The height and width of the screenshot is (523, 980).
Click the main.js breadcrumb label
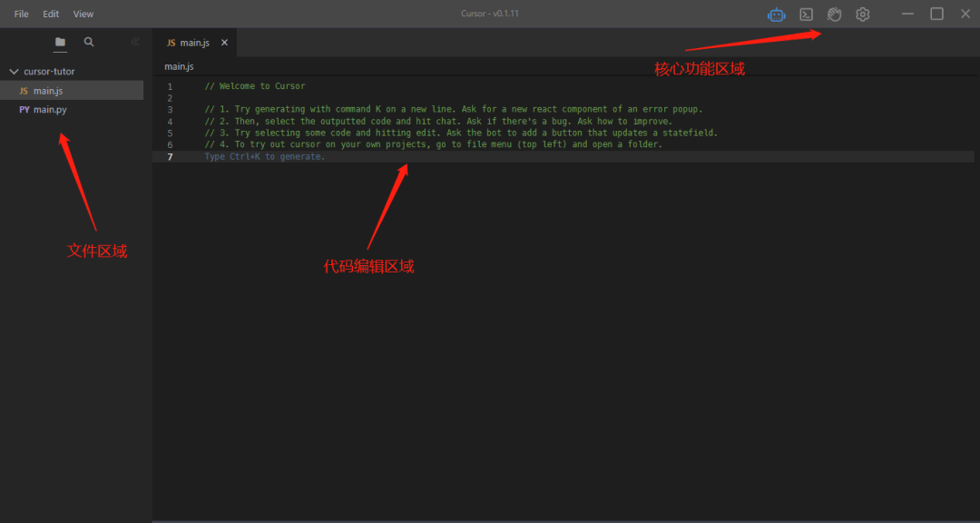(x=179, y=66)
